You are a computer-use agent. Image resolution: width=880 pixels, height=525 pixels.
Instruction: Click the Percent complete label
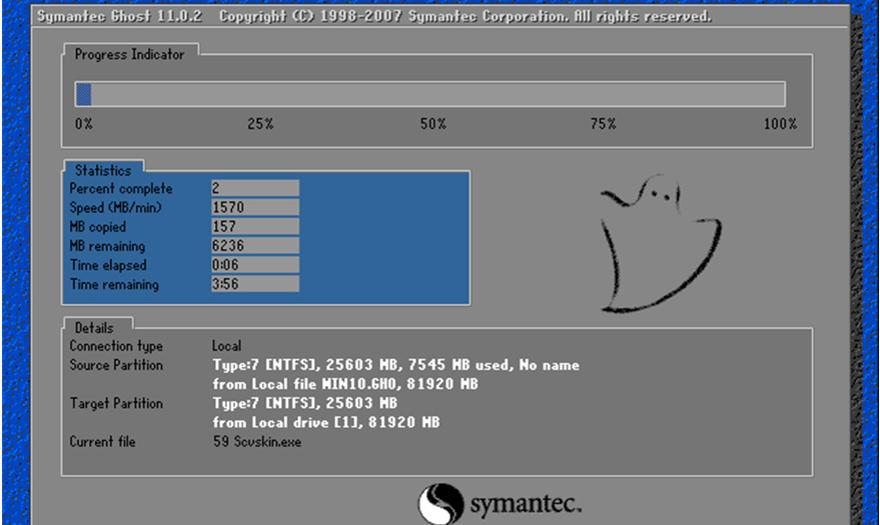121,189
